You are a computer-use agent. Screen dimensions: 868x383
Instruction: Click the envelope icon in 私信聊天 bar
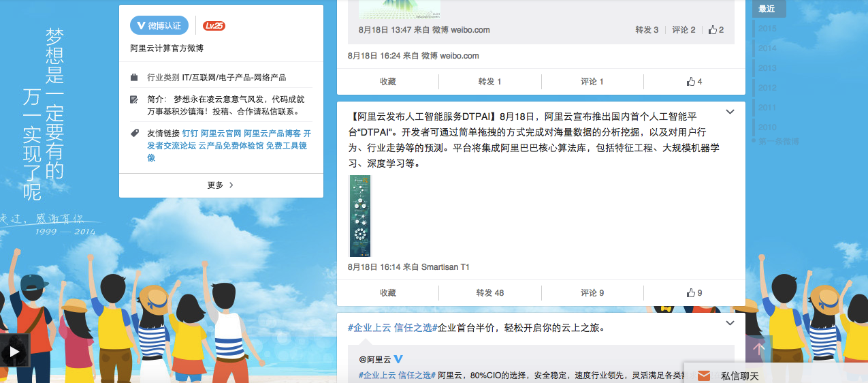(704, 376)
